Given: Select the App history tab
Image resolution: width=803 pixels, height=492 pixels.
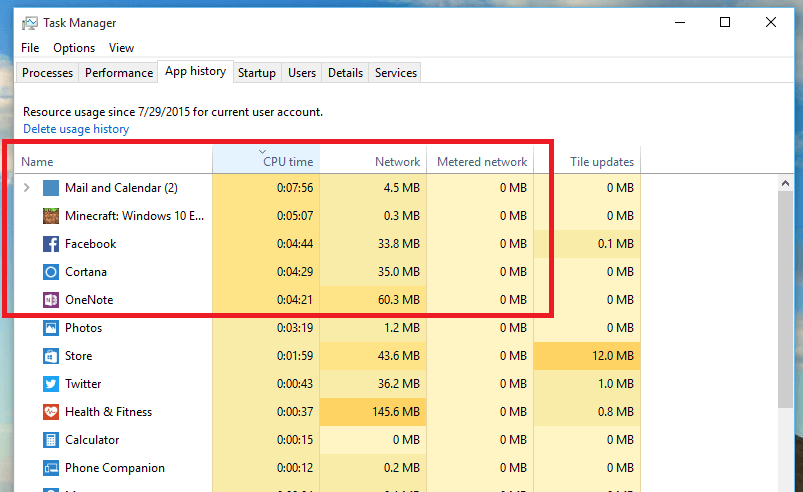Looking at the screenshot, I should (196, 71).
